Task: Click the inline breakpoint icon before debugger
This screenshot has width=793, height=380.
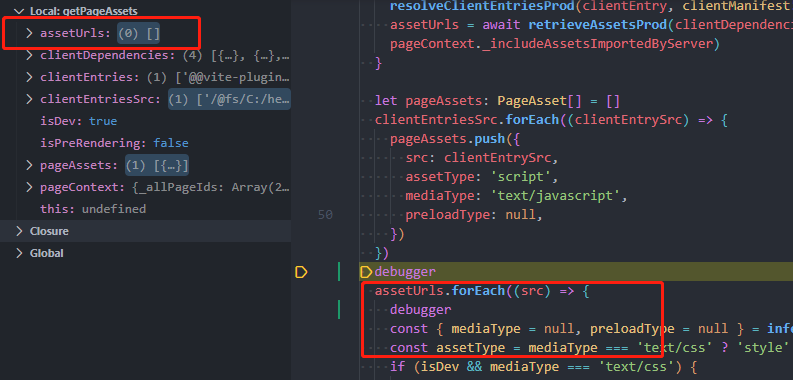Action: click(x=366, y=272)
